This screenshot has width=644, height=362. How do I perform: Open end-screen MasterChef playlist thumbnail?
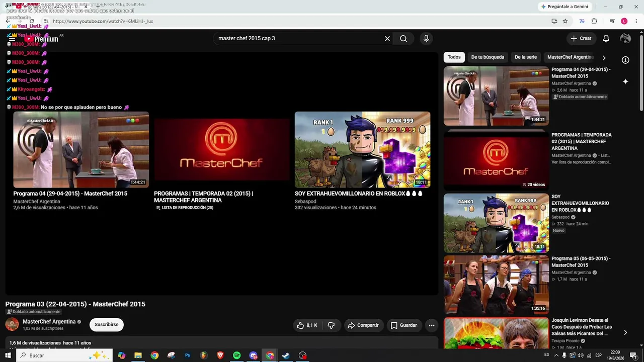[222, 150]
